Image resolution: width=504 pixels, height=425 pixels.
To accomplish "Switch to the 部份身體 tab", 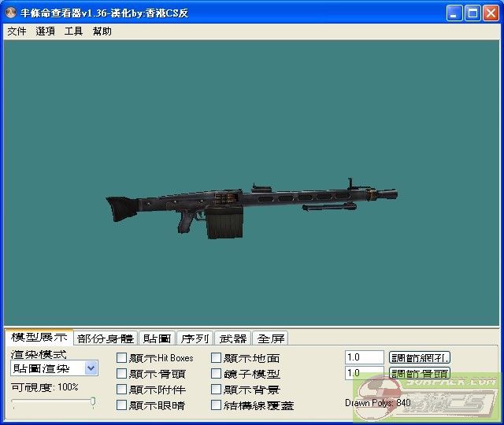I will 106,338.
